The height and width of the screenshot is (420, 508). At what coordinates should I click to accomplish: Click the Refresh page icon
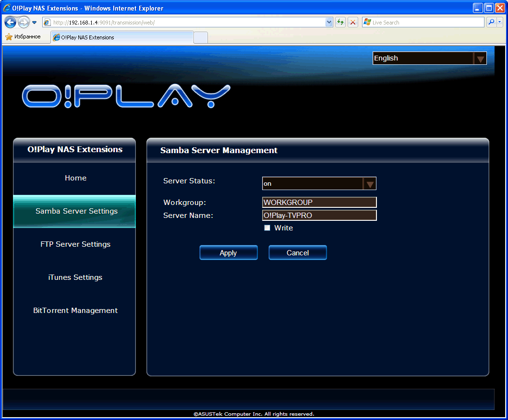340,23
